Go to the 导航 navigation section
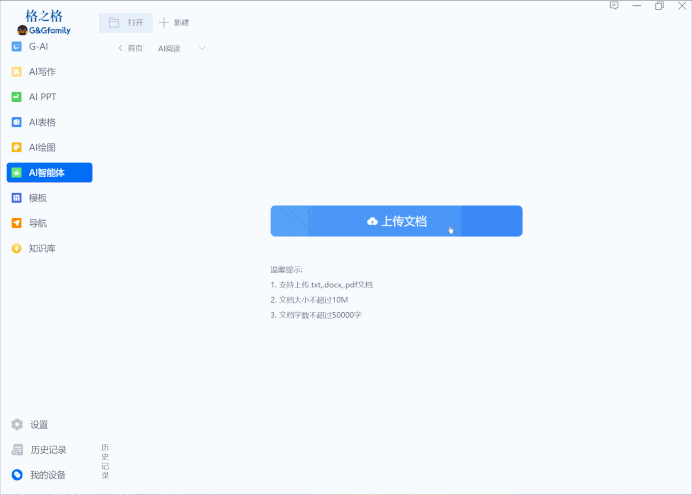 (37, 223)
